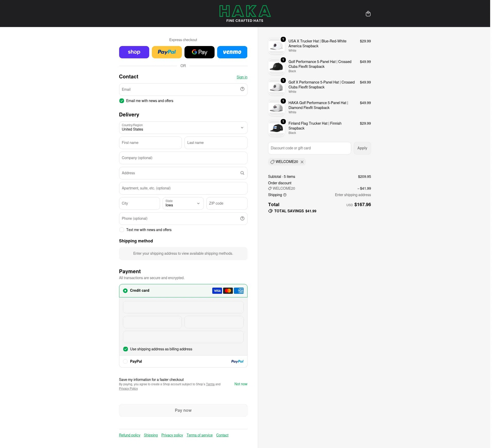
Task: Check out with Shop Pay
Action: click(x=134, y=52)
